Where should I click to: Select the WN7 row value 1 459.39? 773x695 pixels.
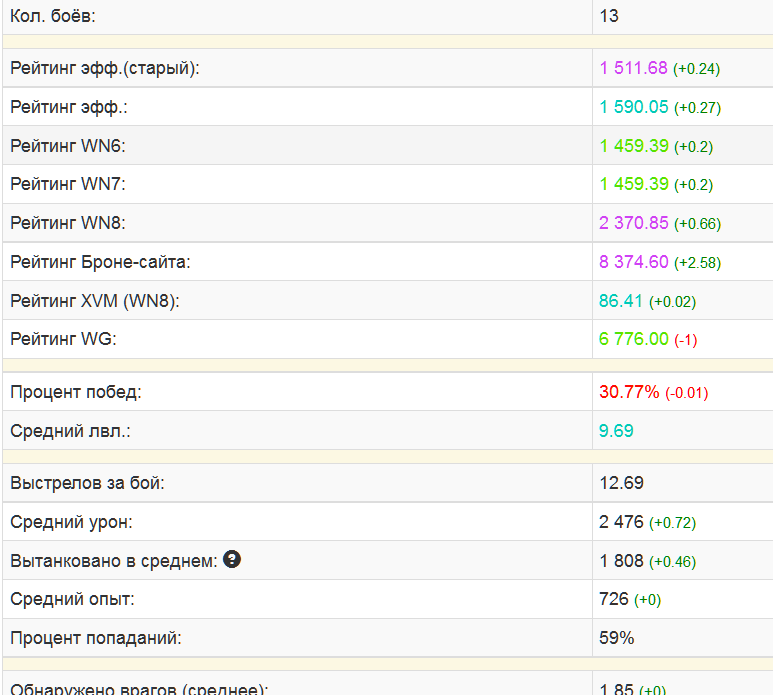pos(634,184)
